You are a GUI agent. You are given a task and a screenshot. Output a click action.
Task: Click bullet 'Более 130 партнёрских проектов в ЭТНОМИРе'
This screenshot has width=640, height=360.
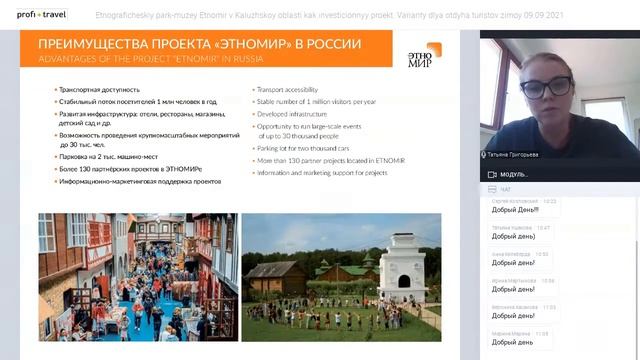click(x=130, y=169)
